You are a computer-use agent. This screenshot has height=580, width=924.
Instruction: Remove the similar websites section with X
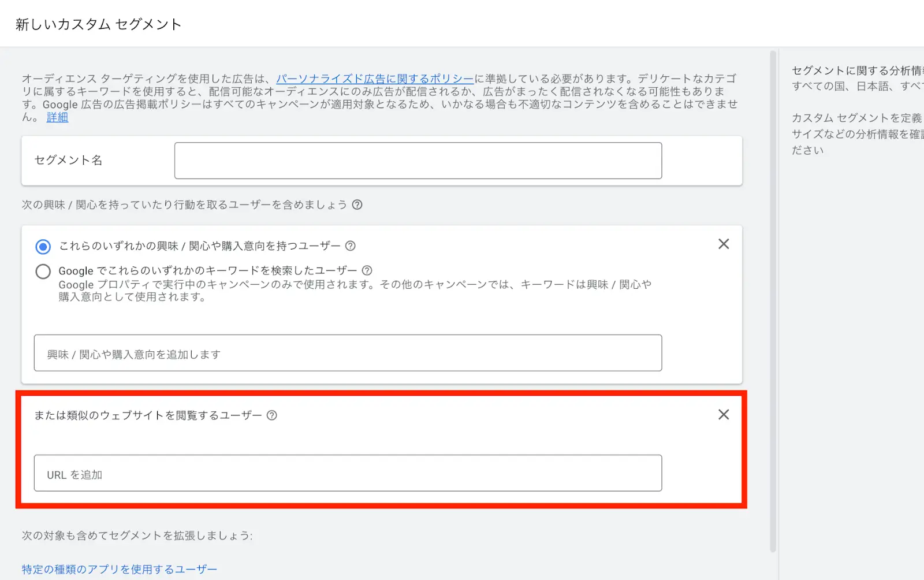coord(723,415)
